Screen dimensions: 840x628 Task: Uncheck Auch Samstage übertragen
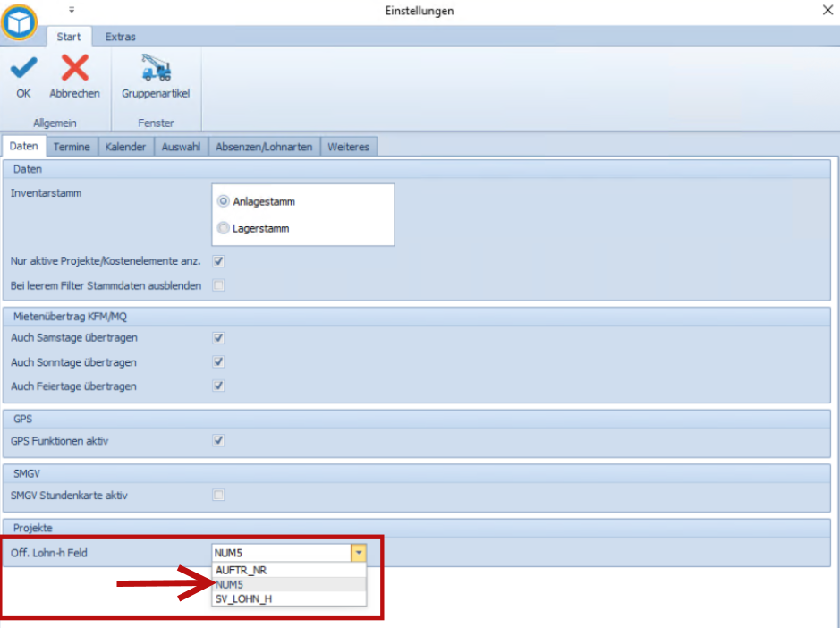tap(218, 337)
